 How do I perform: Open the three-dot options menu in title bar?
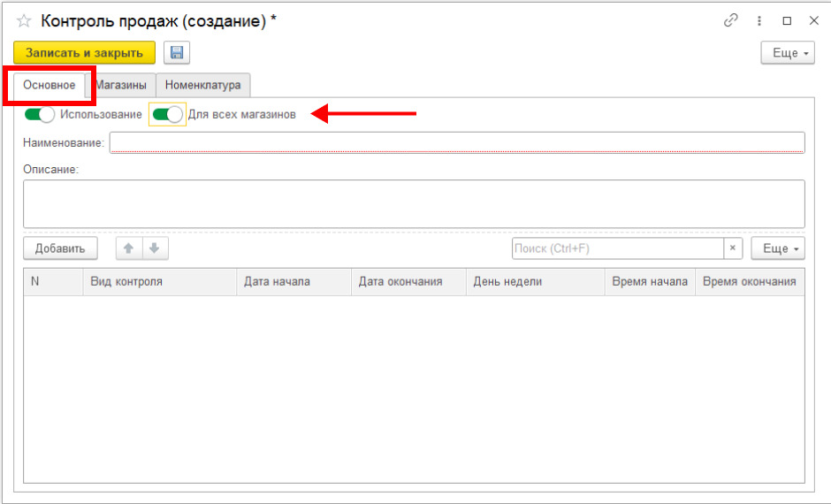pos(759,20)
